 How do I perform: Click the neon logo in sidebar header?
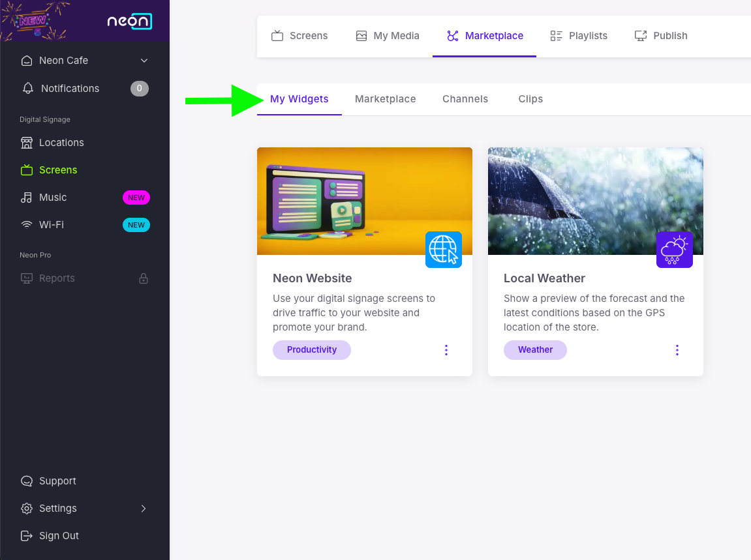click(x=129, y=21)
